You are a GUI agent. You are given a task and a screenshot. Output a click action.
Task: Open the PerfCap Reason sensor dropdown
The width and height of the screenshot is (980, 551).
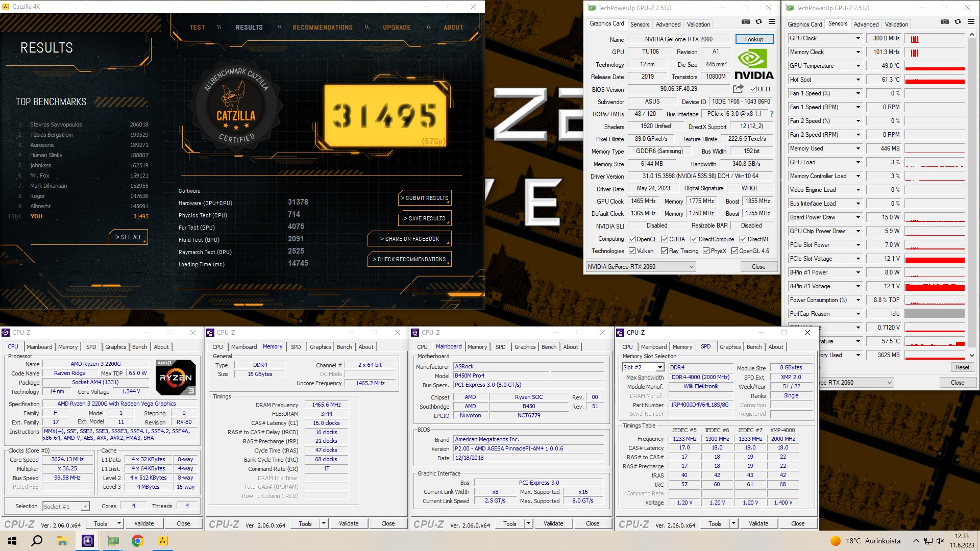click(x=858, y=314)
